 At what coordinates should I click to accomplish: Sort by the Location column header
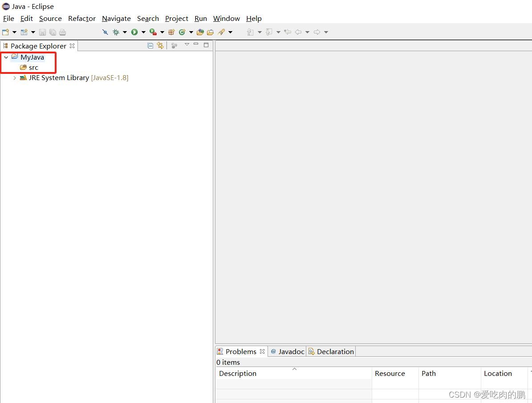pyautogui.click(x=504, y=374)
